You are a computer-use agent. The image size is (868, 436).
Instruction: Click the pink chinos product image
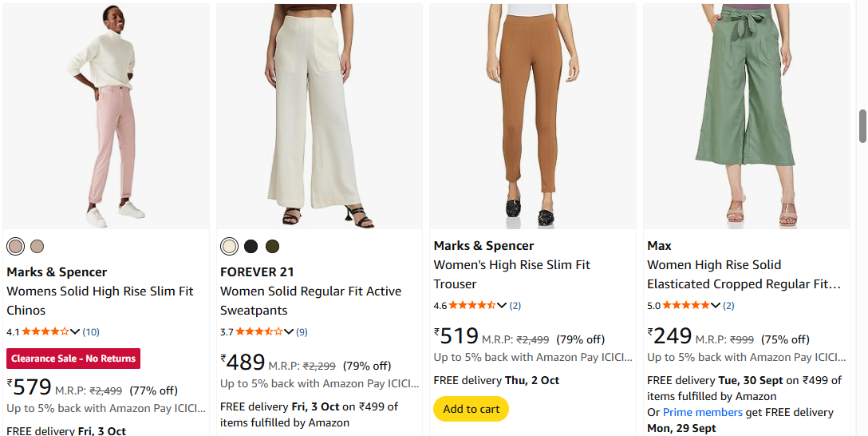(106, 116)
